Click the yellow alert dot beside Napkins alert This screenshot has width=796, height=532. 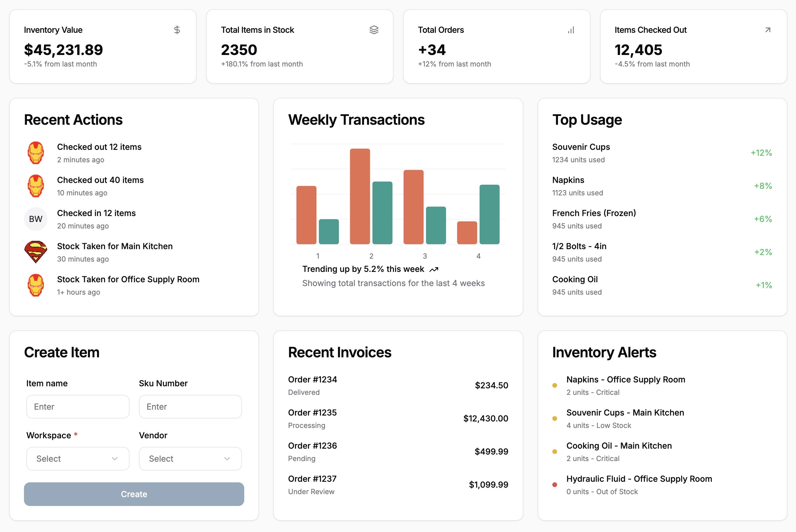[x=555, y=385]
